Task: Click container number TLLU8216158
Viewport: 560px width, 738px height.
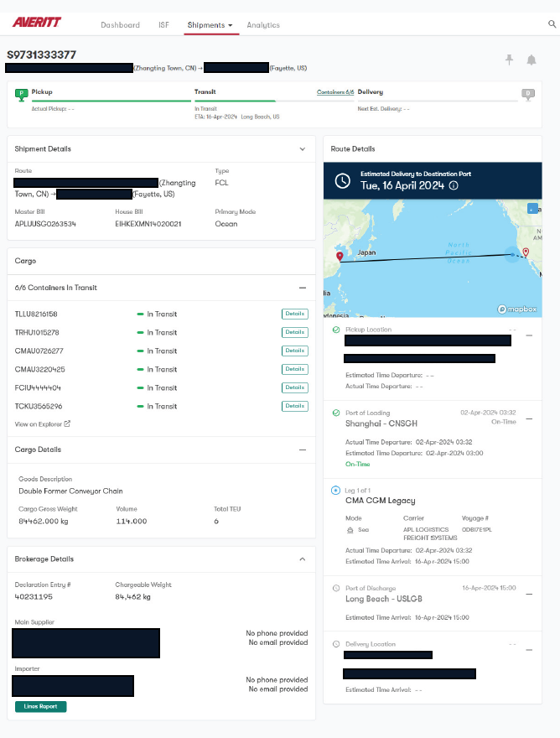Action: click(36, 314)
